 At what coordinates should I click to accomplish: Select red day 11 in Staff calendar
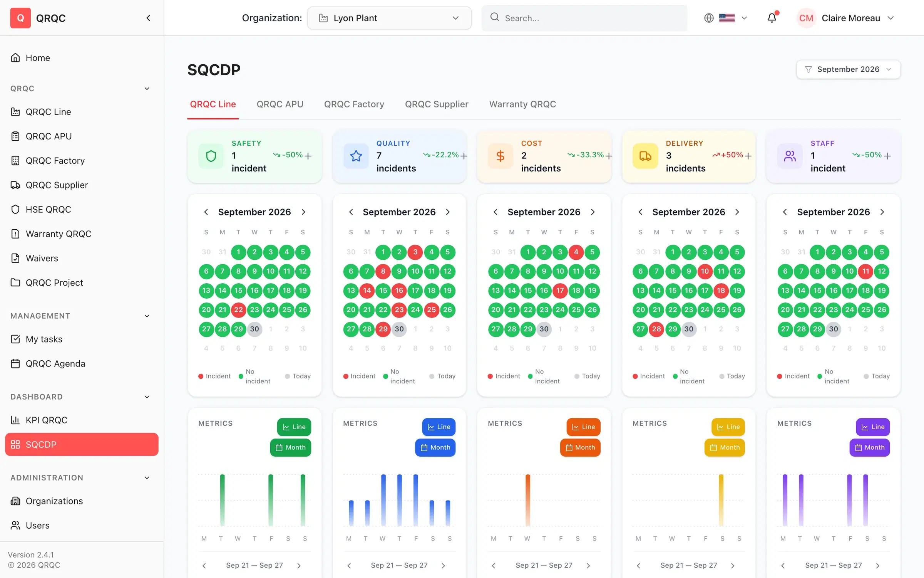tap(865, 271)
